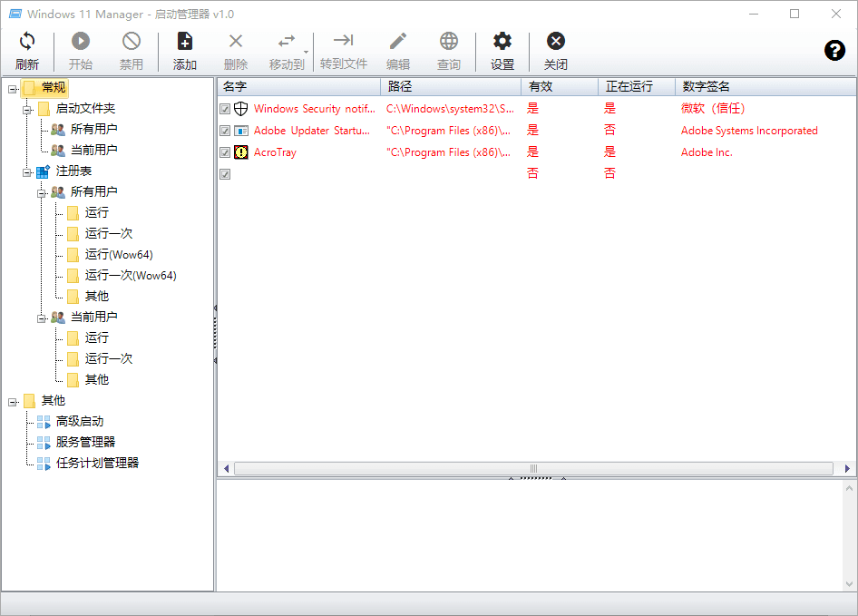Screen dimensions: 858x616
Task: Click the Adobe Inc. signature cell
Action: 707,152
